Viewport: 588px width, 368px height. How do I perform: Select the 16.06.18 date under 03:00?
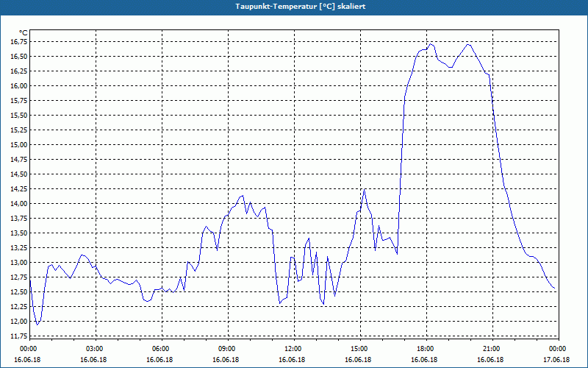click(x=94, y=360)
